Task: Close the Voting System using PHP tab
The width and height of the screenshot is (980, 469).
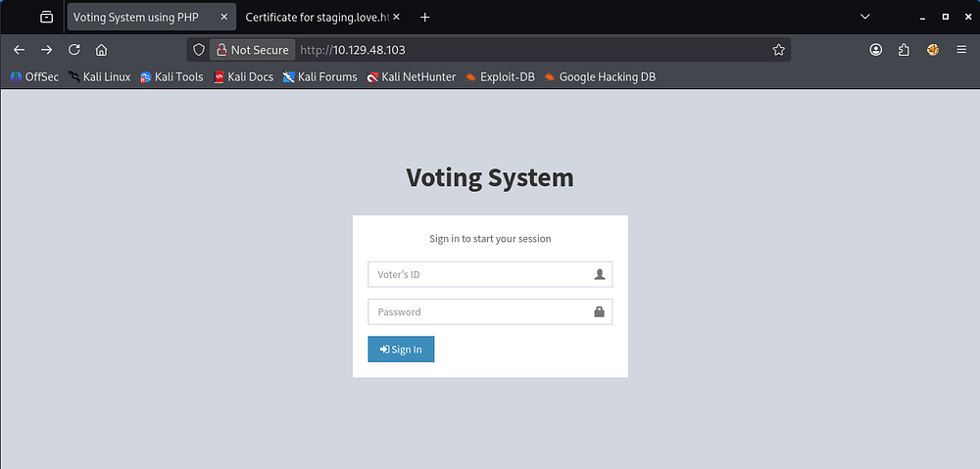Action: click(224, 18)
